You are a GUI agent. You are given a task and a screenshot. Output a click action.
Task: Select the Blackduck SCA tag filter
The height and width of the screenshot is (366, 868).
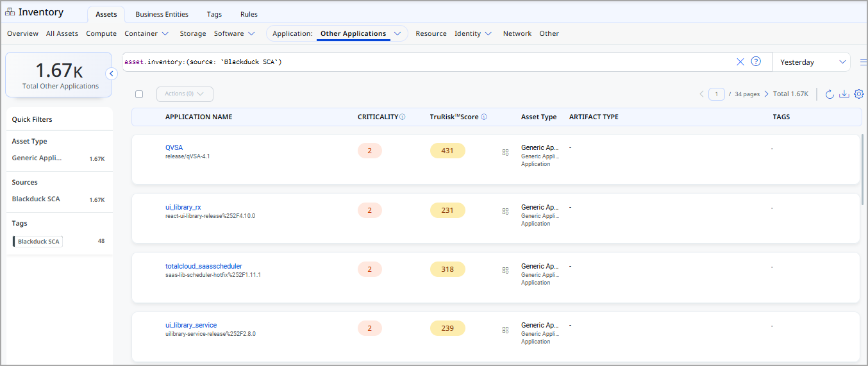coord(38,242)
